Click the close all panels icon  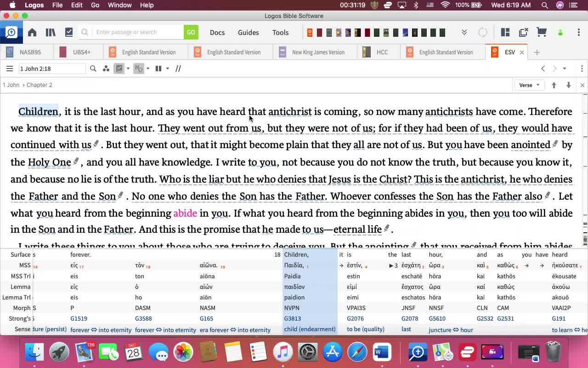pyautogui.click(x=523, y=32)
